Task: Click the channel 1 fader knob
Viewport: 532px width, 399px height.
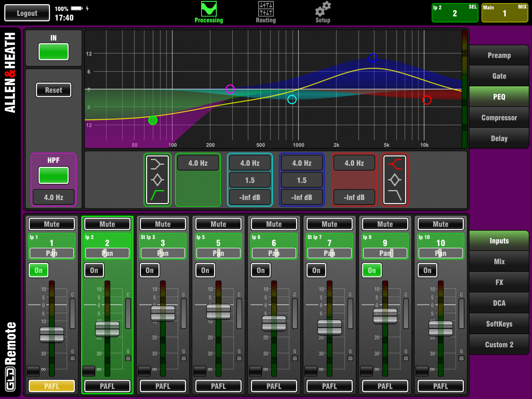Action: (52, 334)
